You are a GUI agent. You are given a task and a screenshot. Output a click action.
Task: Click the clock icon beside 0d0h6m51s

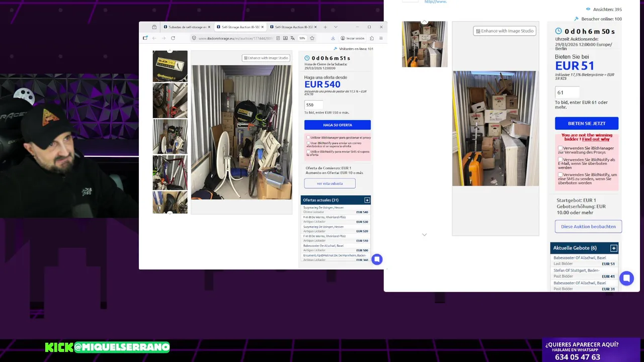[x=307, y=58]
